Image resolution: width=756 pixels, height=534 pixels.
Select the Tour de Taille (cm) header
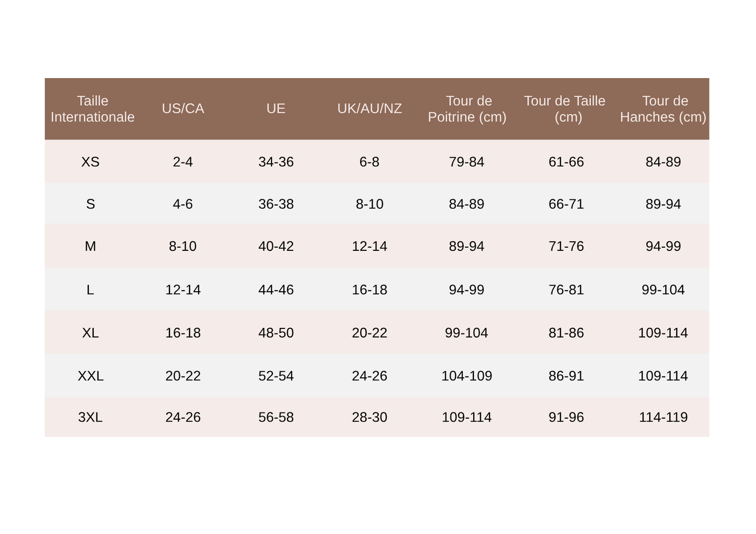(x=565, y=109)
